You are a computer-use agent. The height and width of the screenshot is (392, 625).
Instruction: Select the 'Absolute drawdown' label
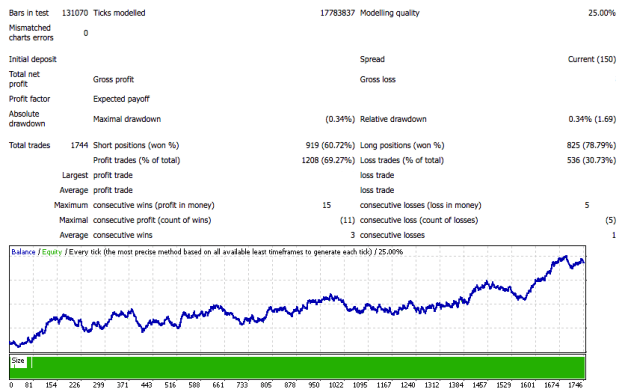(x=27, y=119)
